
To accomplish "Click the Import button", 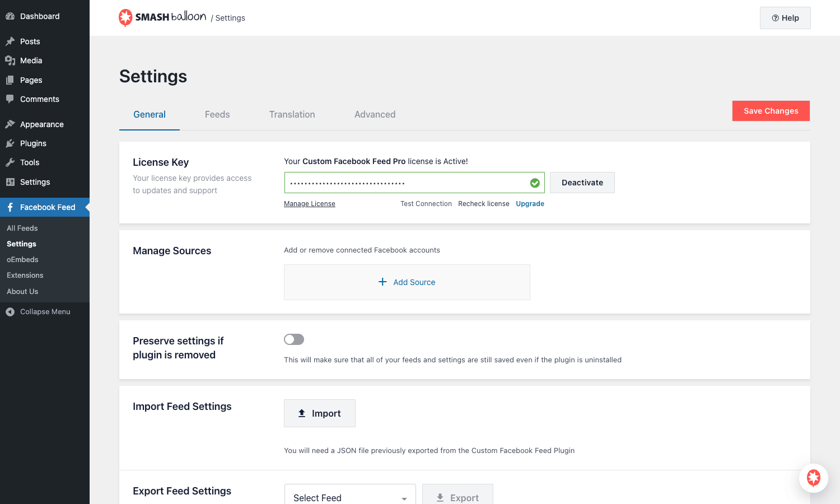I will (x=320, y=413).
